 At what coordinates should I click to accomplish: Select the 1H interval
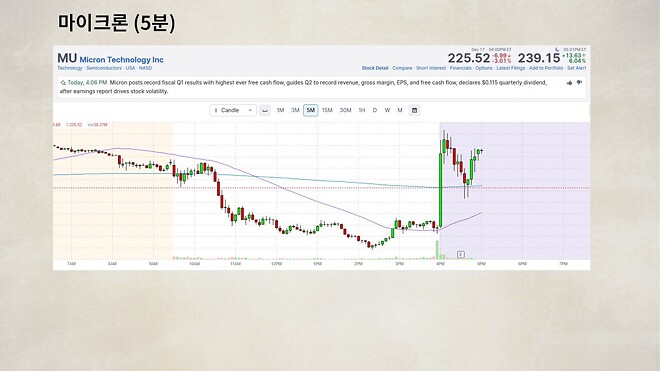(362, 110)
